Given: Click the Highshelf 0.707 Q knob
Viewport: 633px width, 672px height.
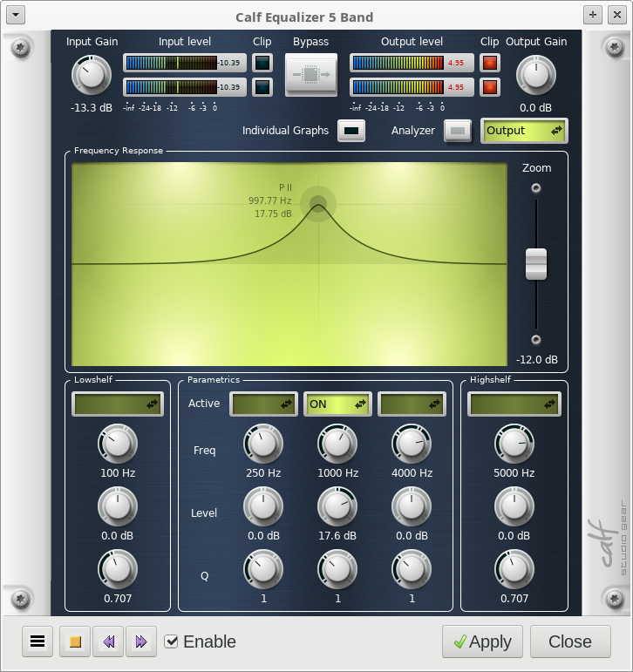Looking at the screenshot, I should click(514, 569).
